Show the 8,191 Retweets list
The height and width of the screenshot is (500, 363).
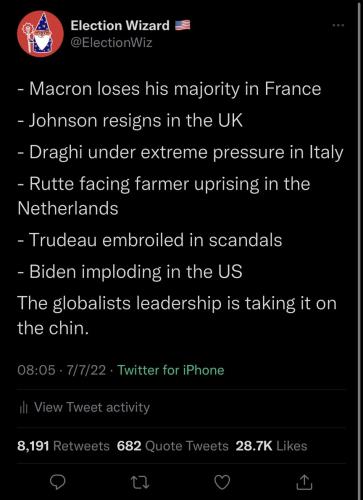(63, 446)
